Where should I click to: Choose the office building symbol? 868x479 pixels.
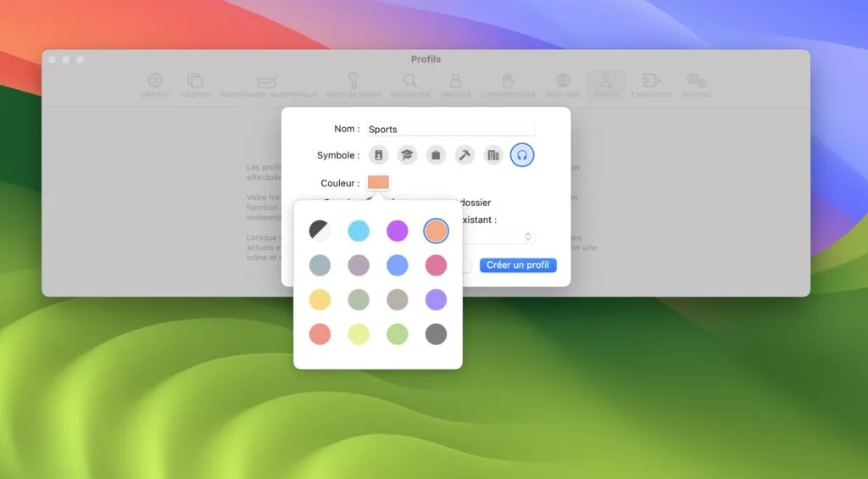[493, 155]
